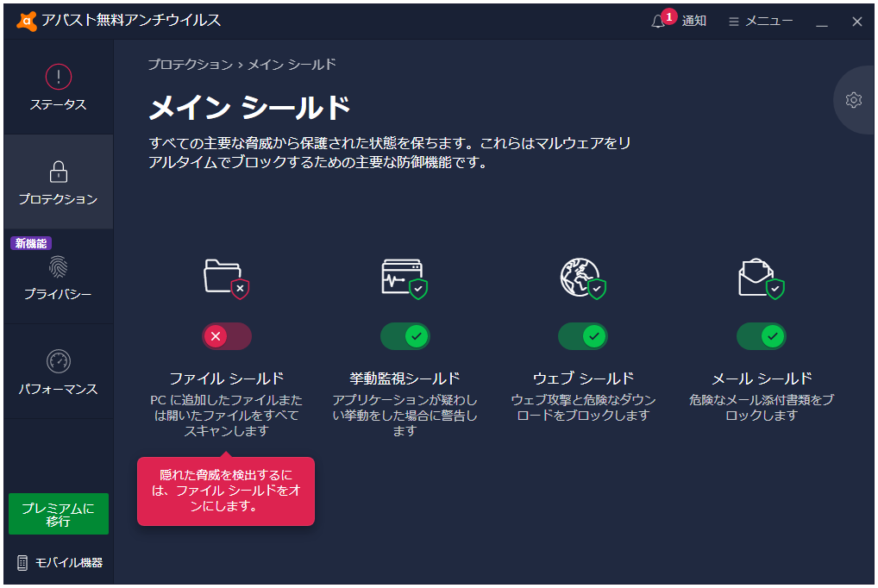Select the ステータス status sidebar item
878x588 pixels.
point(59,87)
